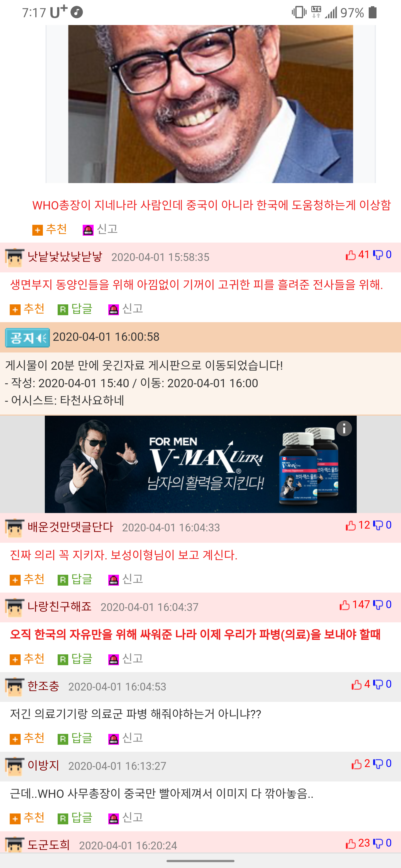This screenshot has width=401, height=868.
Task: Tap thumbs-up icon on 도군도희's comment
Action: (x=351, y=844)
